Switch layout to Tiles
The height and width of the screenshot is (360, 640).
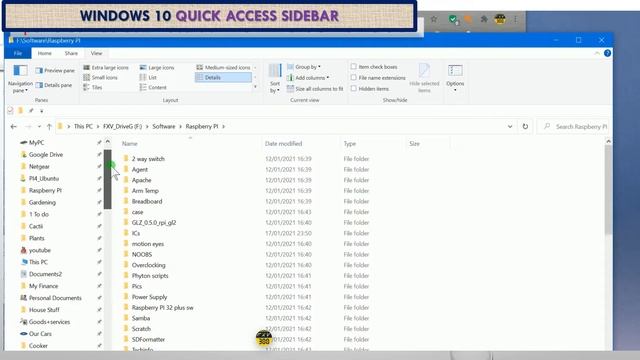click(x=93, y=87)
